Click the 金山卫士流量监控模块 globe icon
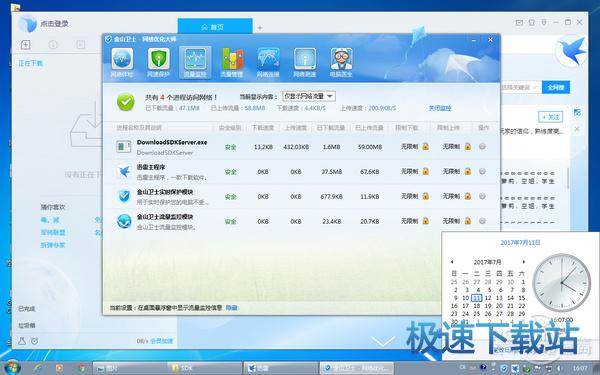 tap(124, 221)
